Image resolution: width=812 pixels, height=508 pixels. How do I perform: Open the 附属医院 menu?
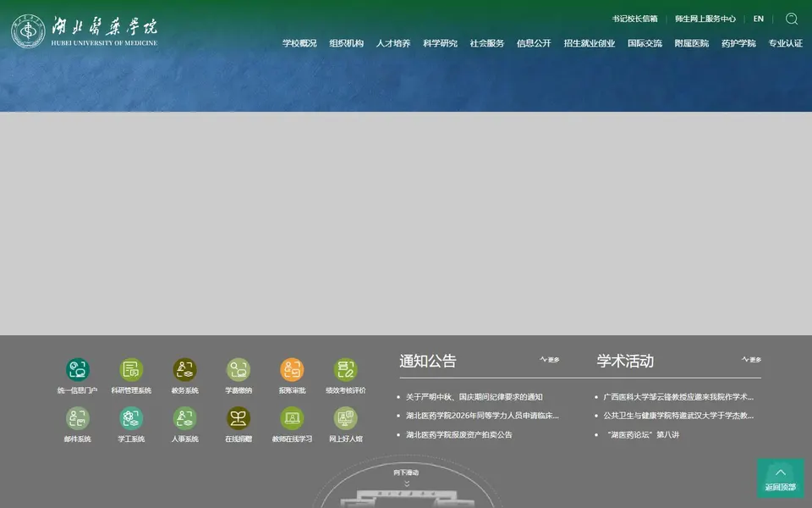pyautogui.click(x=692, y=43)
